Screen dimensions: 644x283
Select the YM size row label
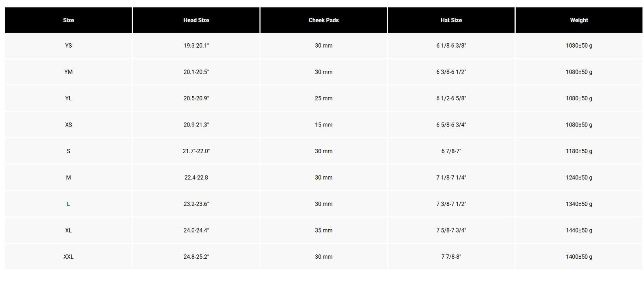point(68,72)
